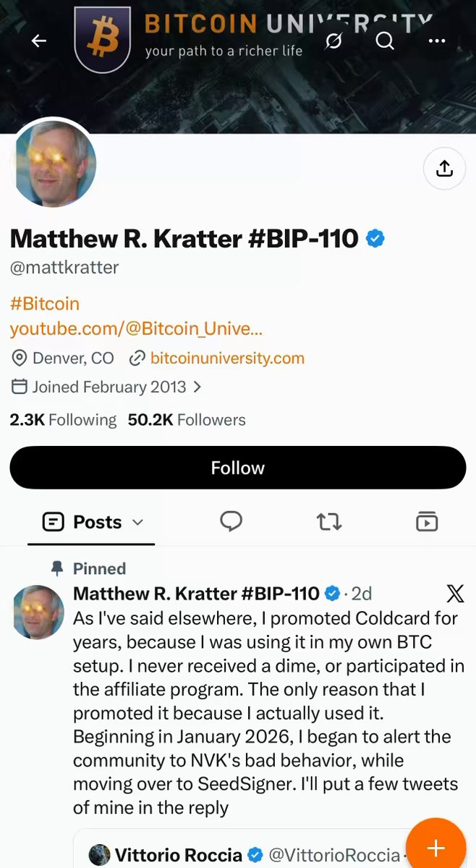The width and height of the screenshot is (476, 868).
Task: Open the three-dot more options menu
Action: coord(437,41)
